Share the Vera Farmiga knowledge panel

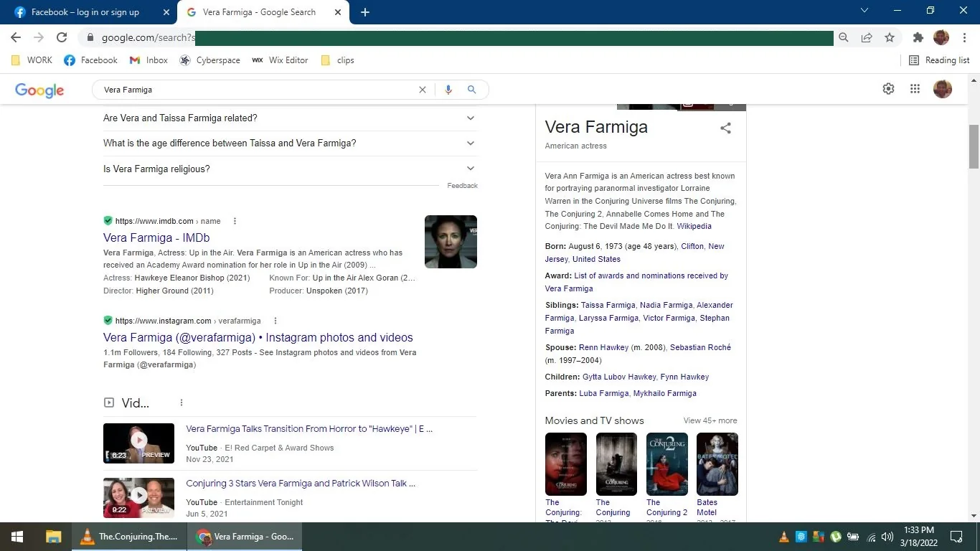(725, 128)
